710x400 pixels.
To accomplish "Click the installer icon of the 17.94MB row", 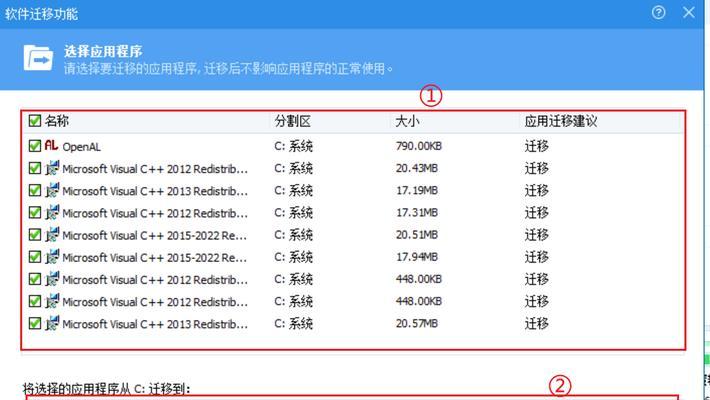I will click(x=52, y=257).
